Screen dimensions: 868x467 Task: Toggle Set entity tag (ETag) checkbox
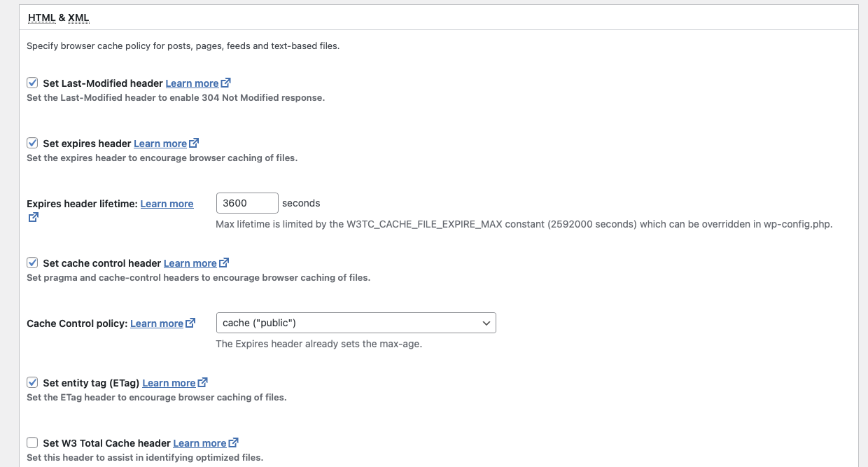click(x=32, y=383)
